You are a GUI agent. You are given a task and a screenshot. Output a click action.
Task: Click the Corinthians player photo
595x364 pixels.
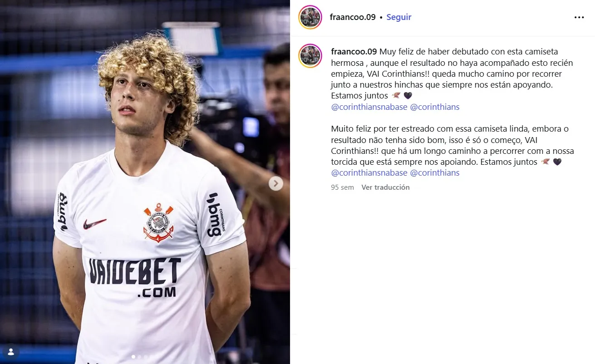(x=145, y=182)
